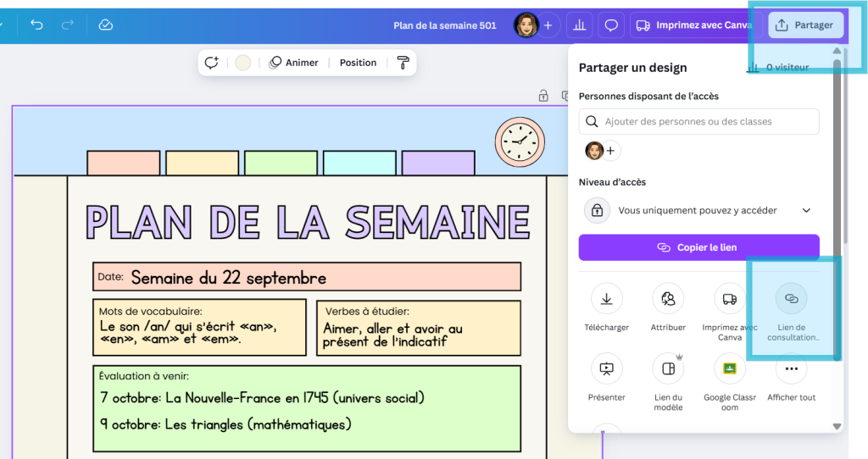
Task: Add people using plus beside panel avatar
Action: [x=610, y=151]
